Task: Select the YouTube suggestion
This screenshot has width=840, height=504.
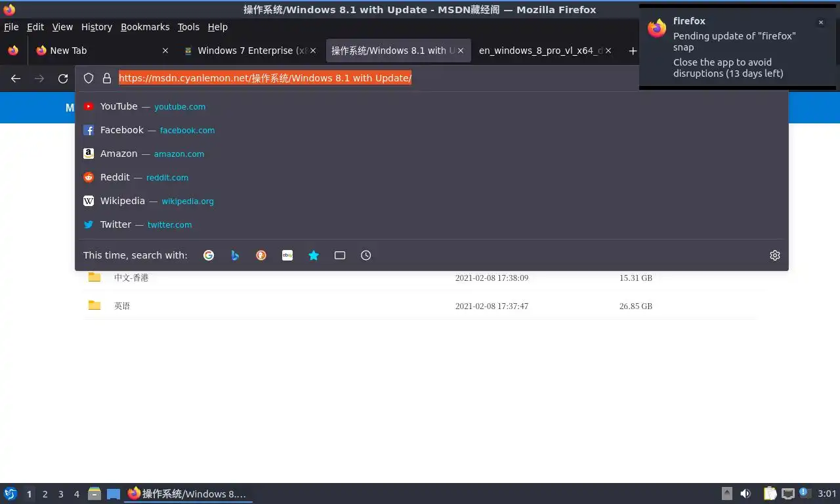Action: point(432,106)
